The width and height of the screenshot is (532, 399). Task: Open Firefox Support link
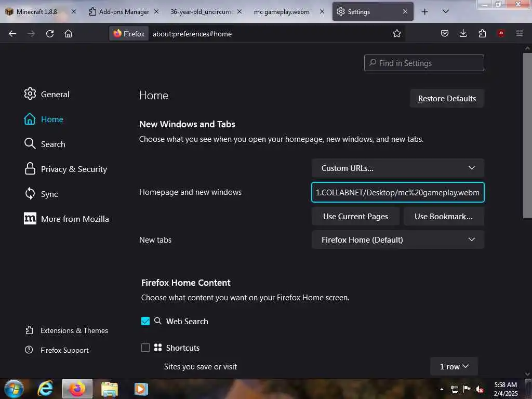(x=57, y=350)
